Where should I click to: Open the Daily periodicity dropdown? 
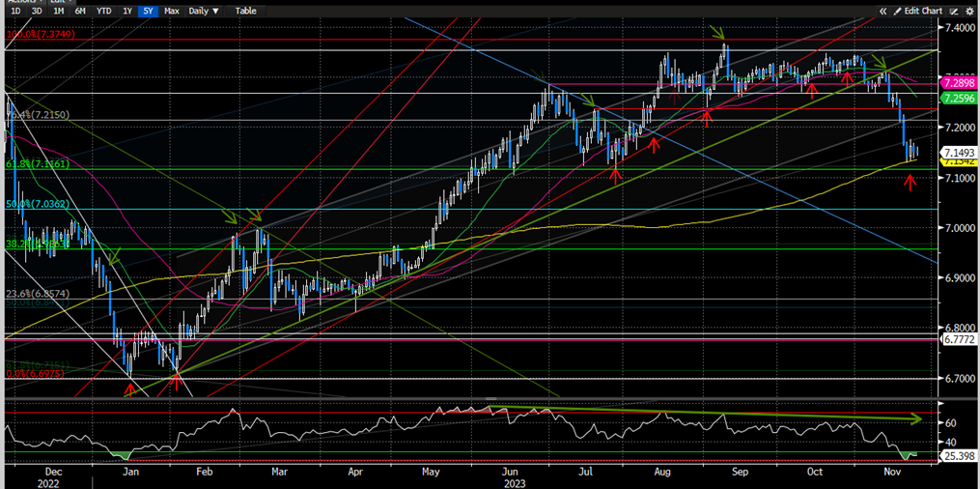coord(205,11)
